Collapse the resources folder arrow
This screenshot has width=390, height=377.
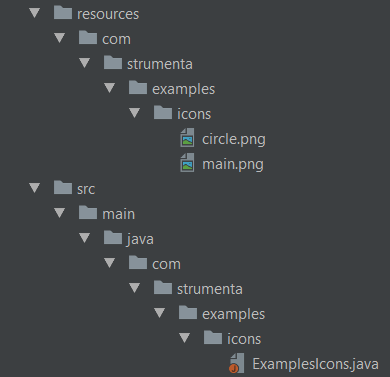(x=35, y=13)
